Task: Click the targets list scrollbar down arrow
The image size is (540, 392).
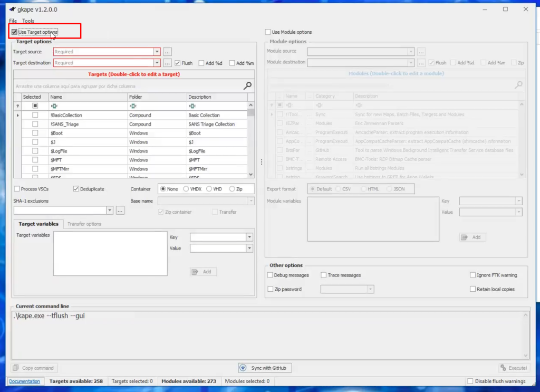Action: coord(250,174)
